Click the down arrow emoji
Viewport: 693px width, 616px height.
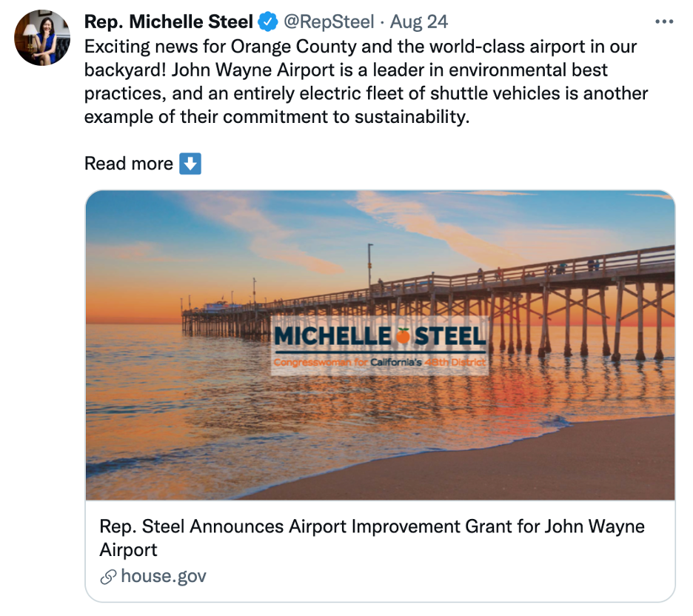pyautogui.click(x=190, y=164)
